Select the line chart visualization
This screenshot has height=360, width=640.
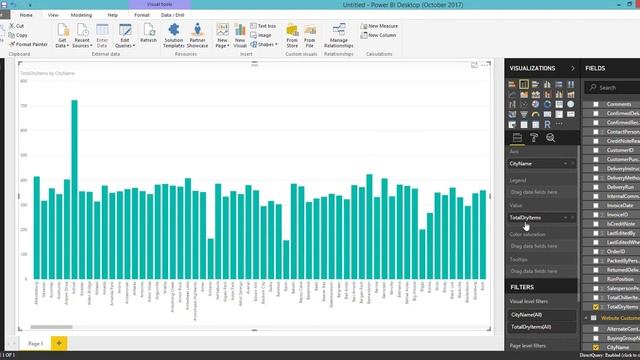point(512,95)
